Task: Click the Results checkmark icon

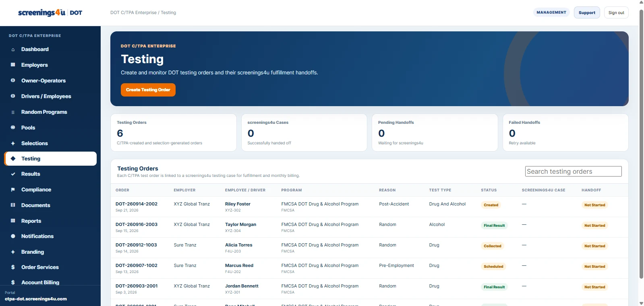Action: click(13, 174)
